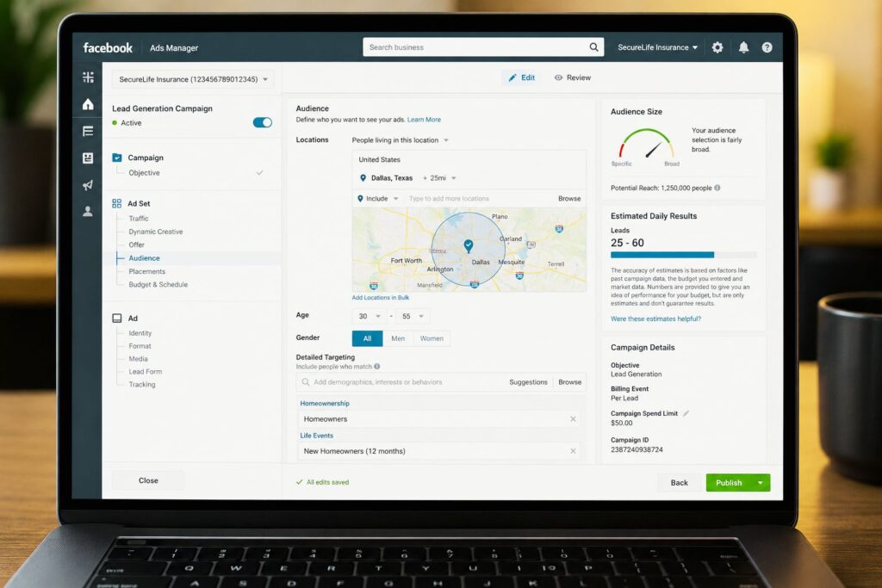Open settings gear icon
Viewport: 882px width, 588px height.
pos(717,47)
